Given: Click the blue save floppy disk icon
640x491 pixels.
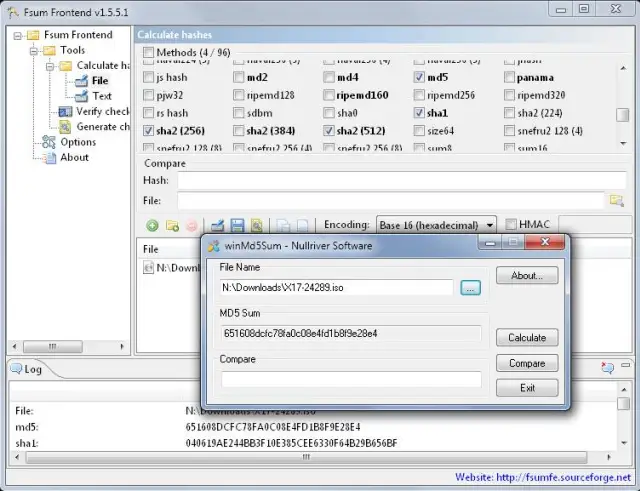Looking at the screenshot, I should (237, 225).
